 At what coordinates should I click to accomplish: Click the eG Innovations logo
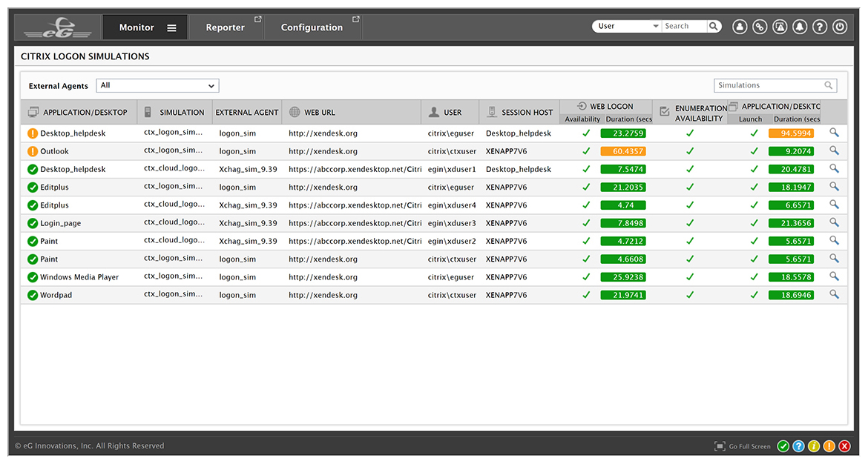58,27
